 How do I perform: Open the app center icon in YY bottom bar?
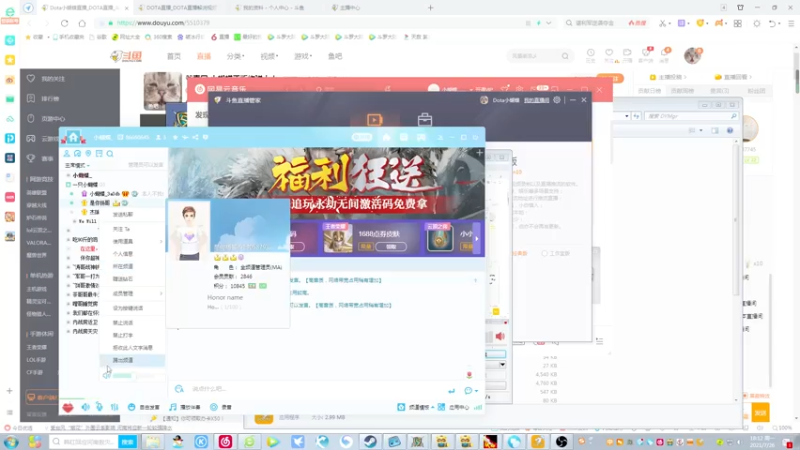pos(441,407)
